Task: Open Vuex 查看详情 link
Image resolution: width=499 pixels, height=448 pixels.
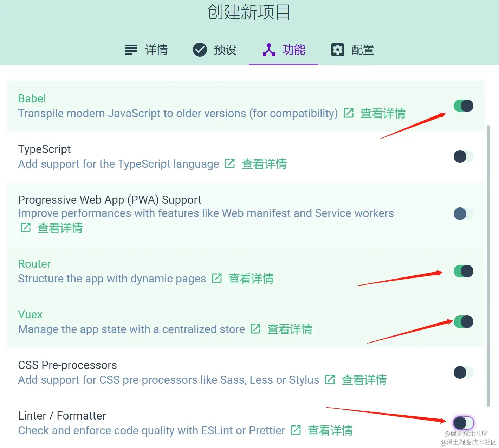Action: click(290, 329)
